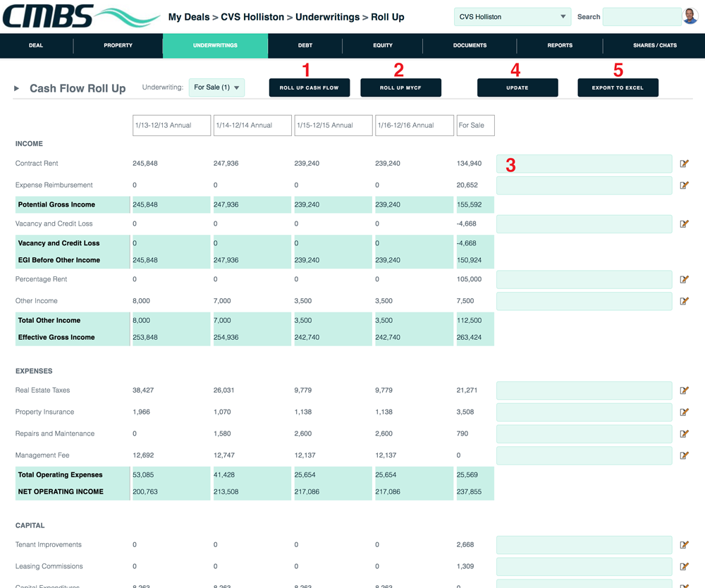Click the 134,940 Contract Rent value
The width and height of the screenshot is (705, 588).
[x=469, y=164]
